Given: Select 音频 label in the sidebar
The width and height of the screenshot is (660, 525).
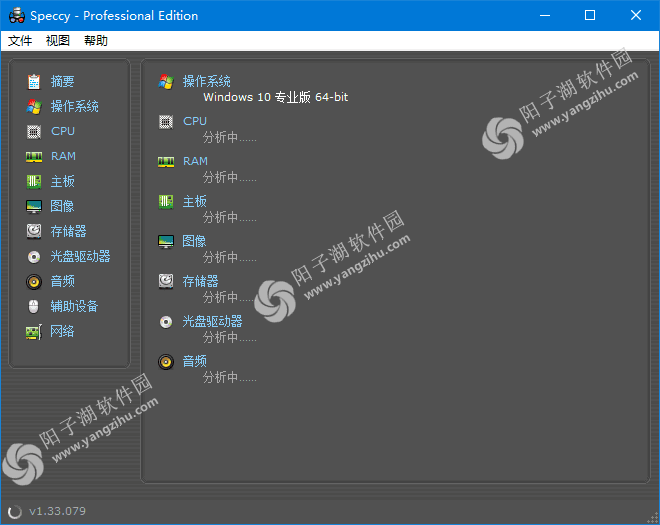Looking at the screenshot, I should (63, 281).
